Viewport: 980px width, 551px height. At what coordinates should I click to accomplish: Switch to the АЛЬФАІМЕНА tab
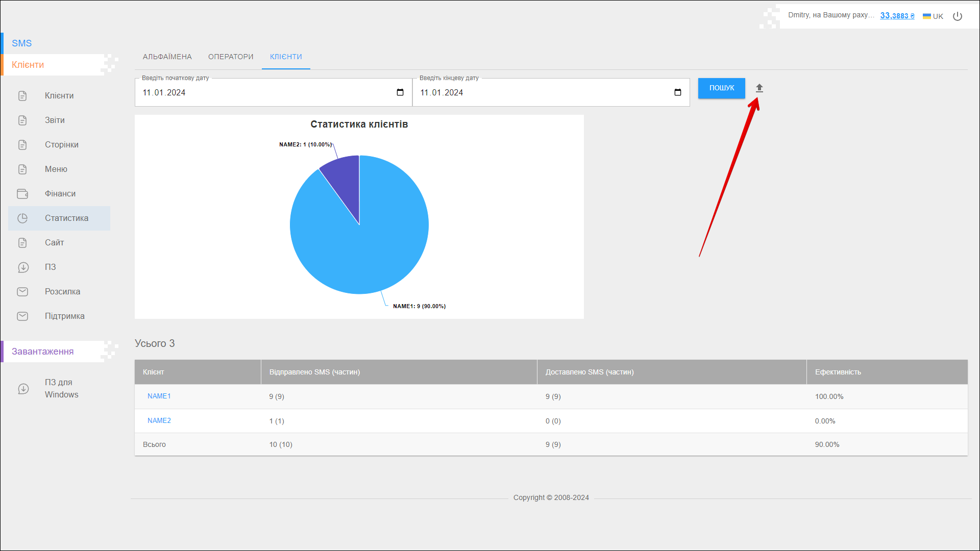coord(167,57)
